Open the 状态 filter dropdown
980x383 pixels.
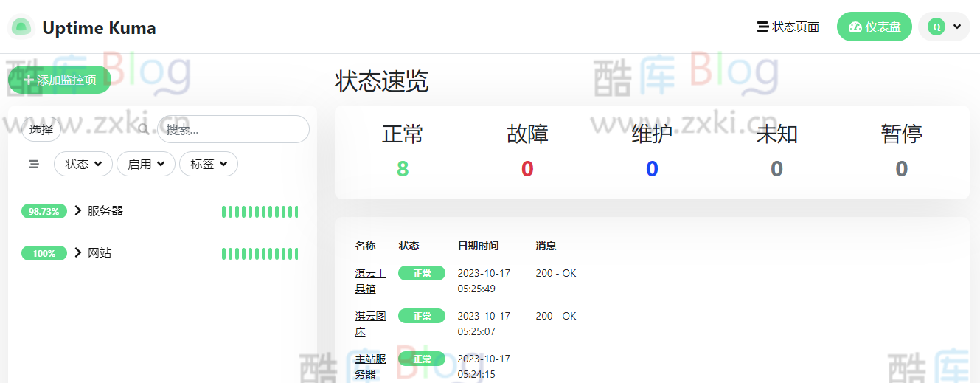83,164
